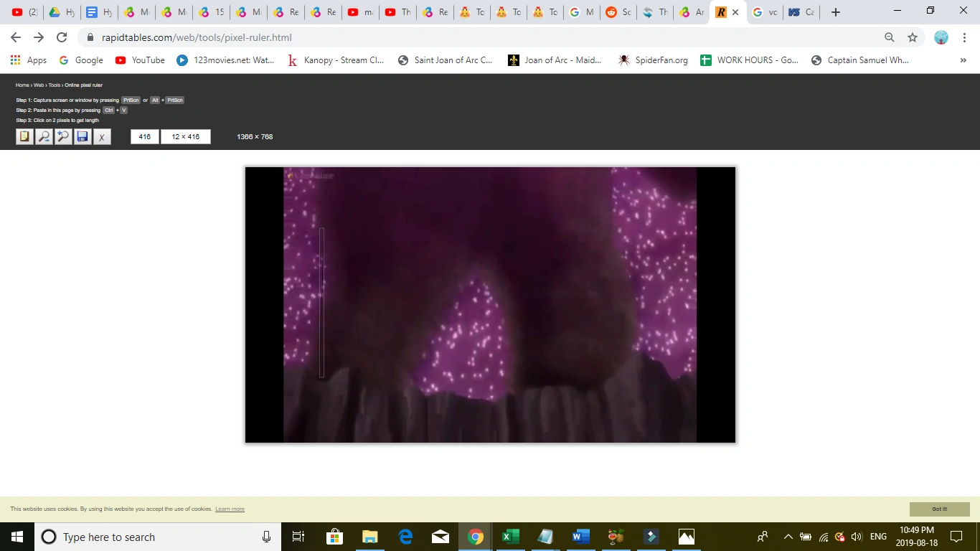Image resolution: width=980 pixels, height=551 pixels.
Task: Open the 123movies.net bookmark
Action: [x=226, y=60]
